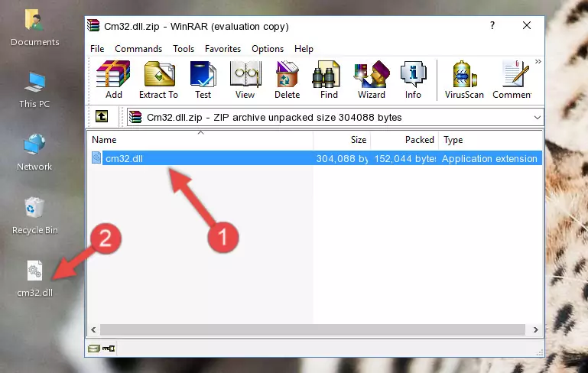Sort list by Type column
Screen dimensions: 588x373
click(490, 139)
